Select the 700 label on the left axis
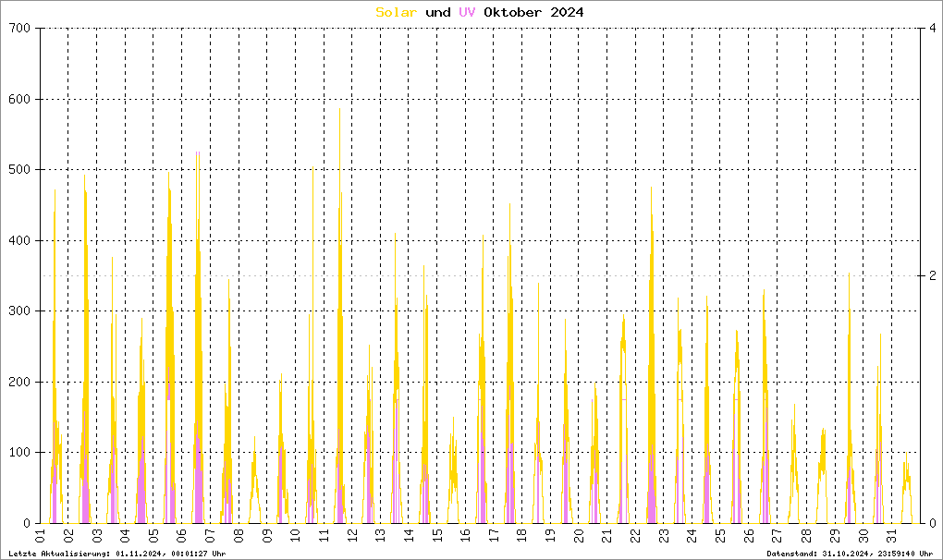Viewport: 943px width, 560px height. click(x=19, y=29)
